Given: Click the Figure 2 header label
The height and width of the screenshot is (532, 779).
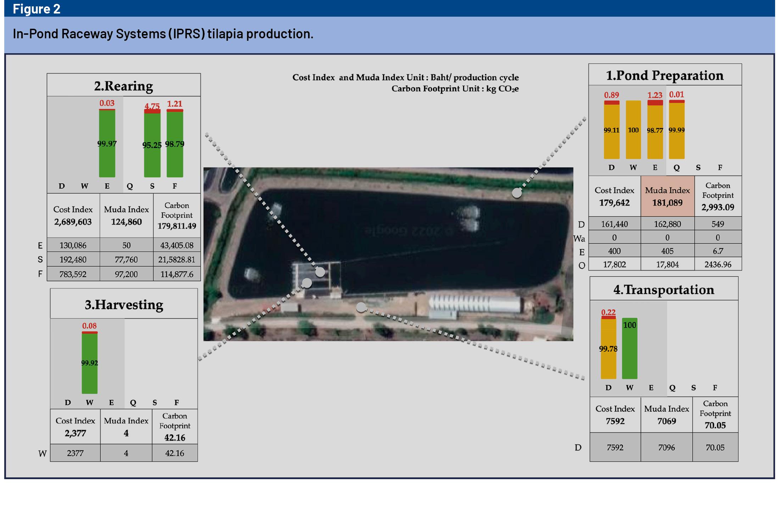Looking at the screenshot, I should pos(36,9).
